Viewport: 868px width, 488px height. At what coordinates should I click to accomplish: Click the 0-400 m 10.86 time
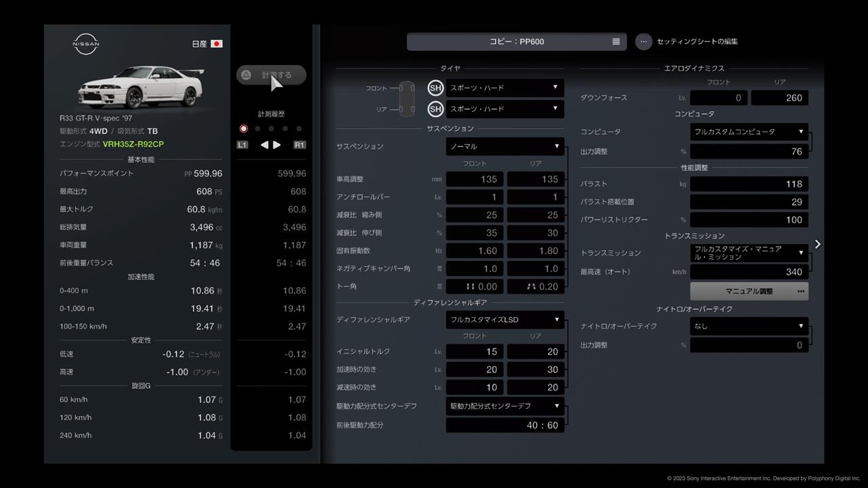(x=202, y=291)
